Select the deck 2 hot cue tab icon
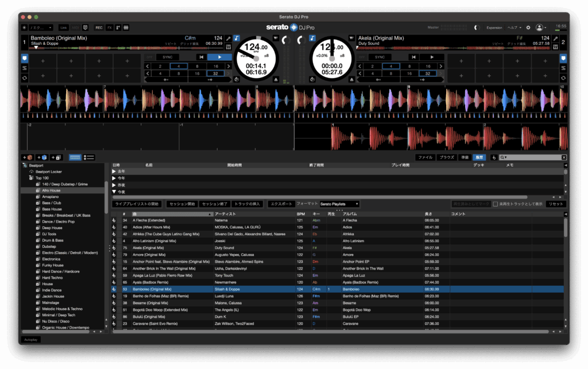This screenshot has height=369, width=588. coord(563,59)
